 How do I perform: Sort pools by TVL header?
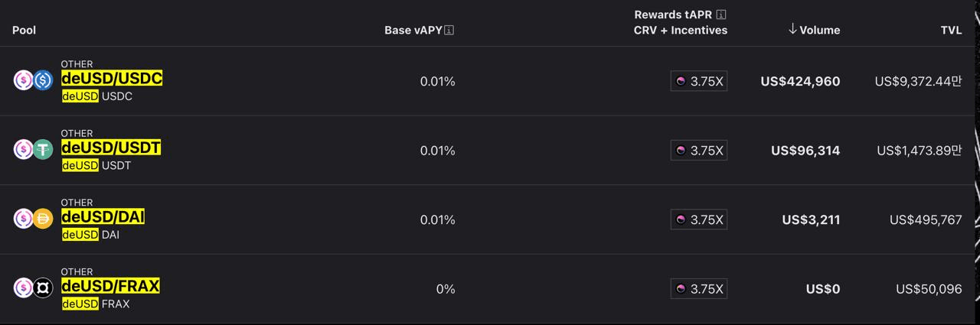(x=951, y=30)
